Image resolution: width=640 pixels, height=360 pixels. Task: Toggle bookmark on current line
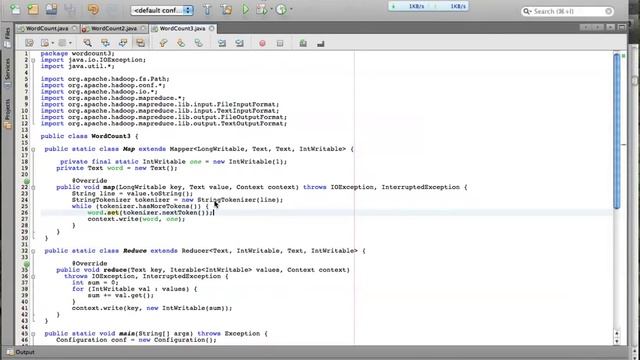(x=198, y=43)
